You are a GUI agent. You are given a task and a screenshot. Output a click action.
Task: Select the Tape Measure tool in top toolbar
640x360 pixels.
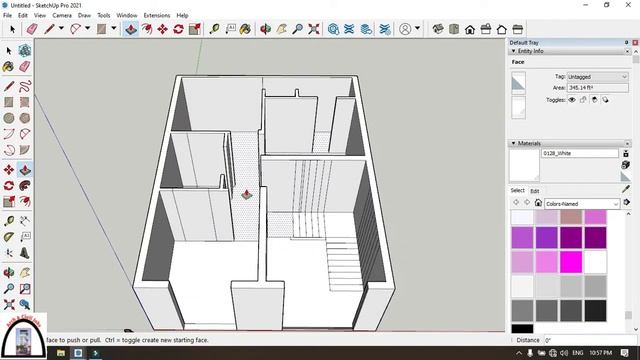pos(214,29)
